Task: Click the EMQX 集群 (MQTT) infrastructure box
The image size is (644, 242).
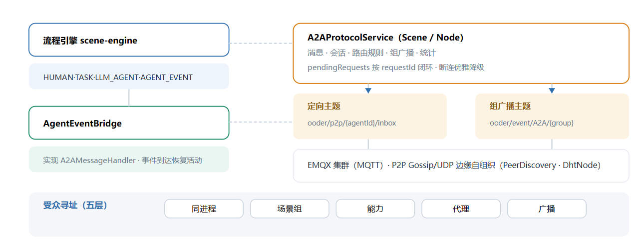Action: click(461, 165)
